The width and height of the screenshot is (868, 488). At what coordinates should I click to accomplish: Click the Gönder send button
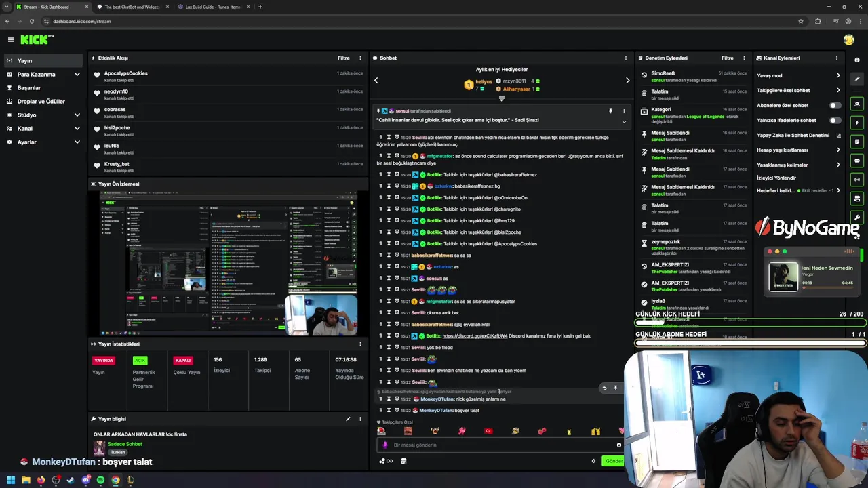pyautogui.click(x=614, y=461)
